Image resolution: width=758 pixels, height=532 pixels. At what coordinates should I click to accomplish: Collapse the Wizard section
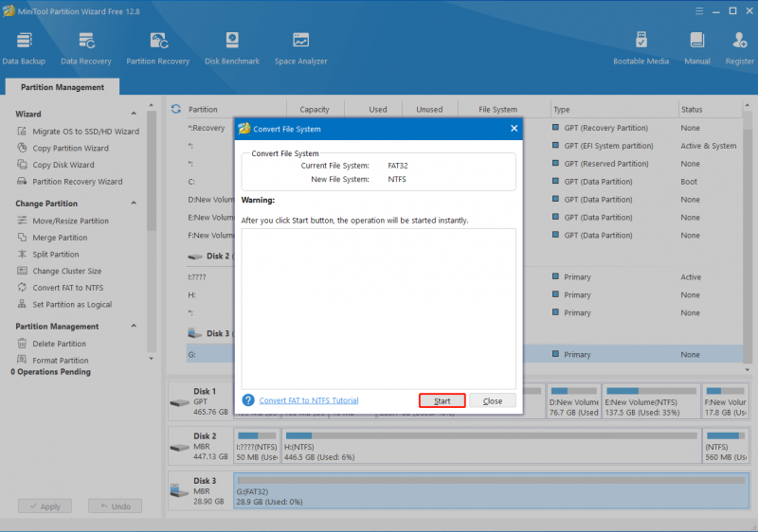[x=134, y=114]
